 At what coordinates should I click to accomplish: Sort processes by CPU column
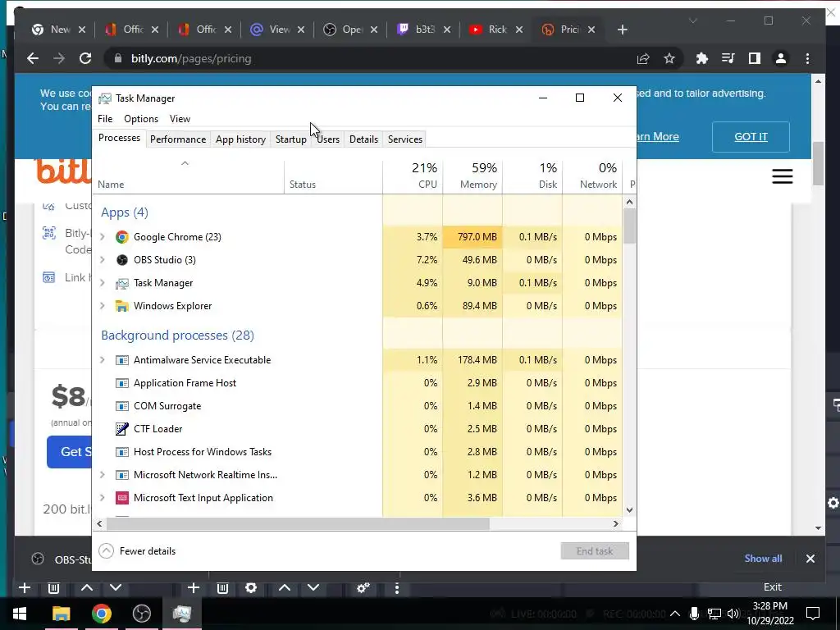tap(413, 176)
